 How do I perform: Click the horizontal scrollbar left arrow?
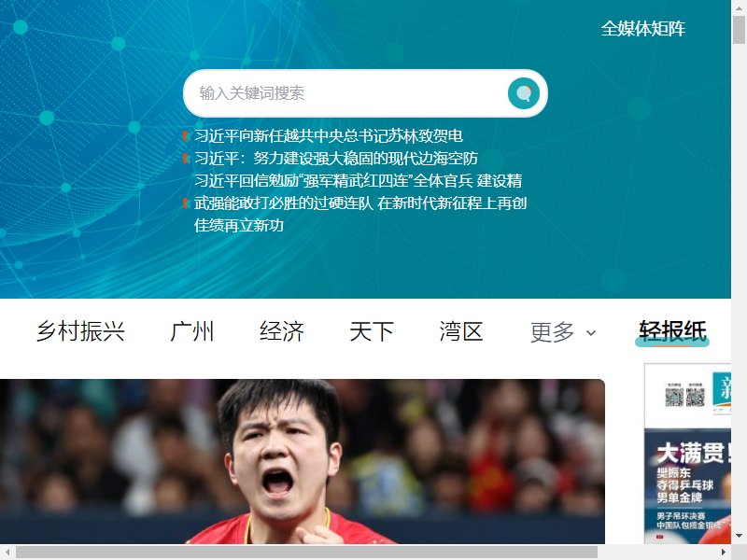point(7,553)
